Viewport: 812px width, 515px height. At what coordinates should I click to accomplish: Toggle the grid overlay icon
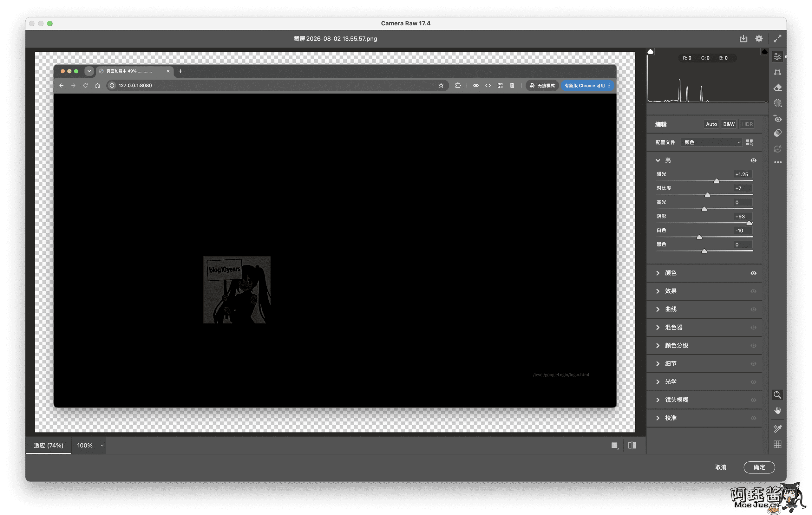point(777,444)
